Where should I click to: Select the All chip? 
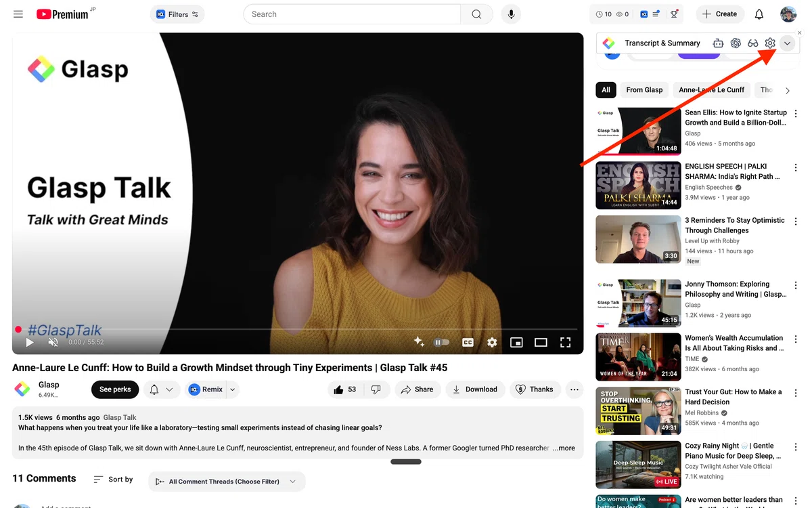click(x=606, y=90)
